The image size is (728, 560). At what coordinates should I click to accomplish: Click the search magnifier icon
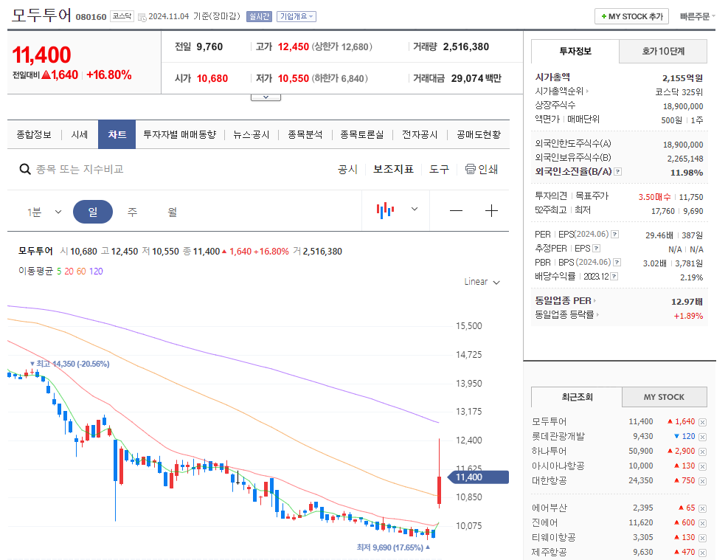click(x=24, y=169)
